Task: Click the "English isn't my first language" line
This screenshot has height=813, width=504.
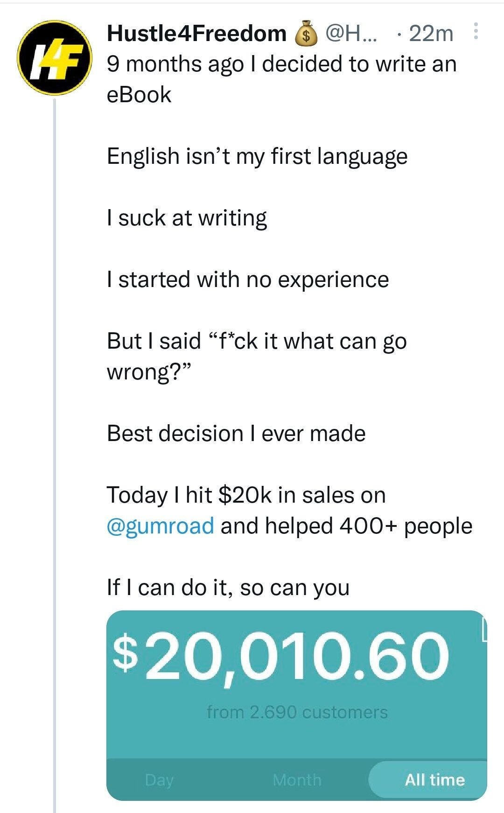Action: pyautogui.click(x=257, y=156)
